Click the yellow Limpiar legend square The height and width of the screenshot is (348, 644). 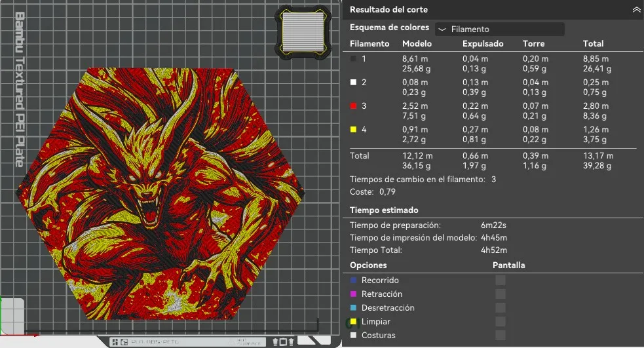point(353,321)
